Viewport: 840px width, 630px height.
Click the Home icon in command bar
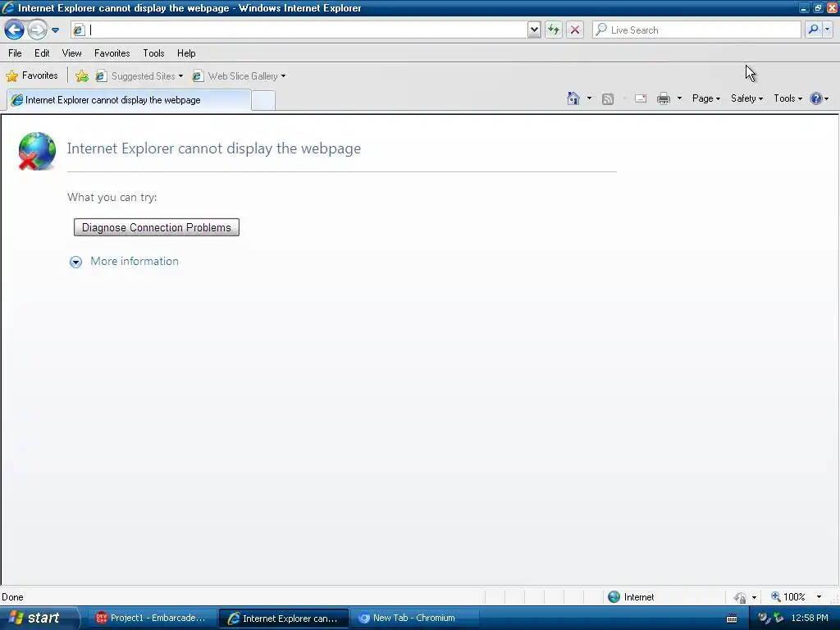(x=573, y=98)
